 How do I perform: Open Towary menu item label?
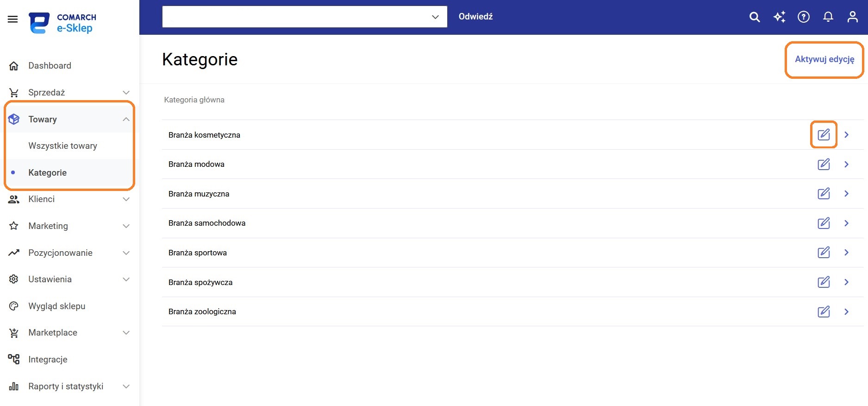tap(43, 119)
